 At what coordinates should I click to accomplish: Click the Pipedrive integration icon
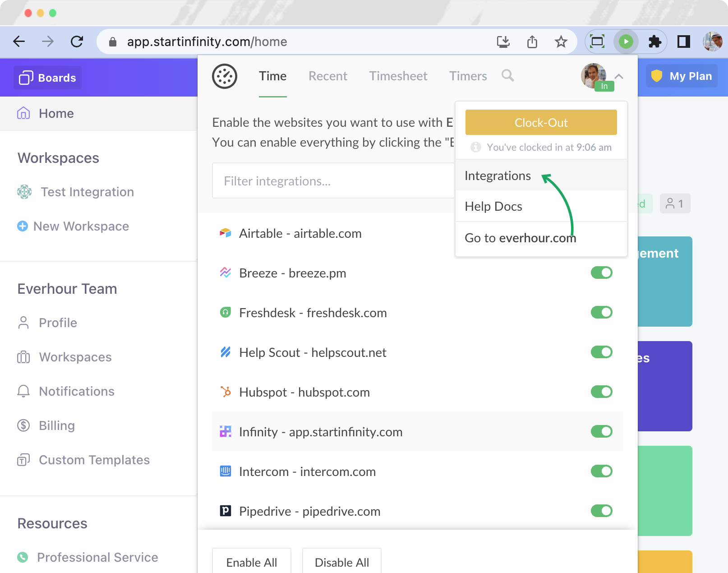pos(225,511)
